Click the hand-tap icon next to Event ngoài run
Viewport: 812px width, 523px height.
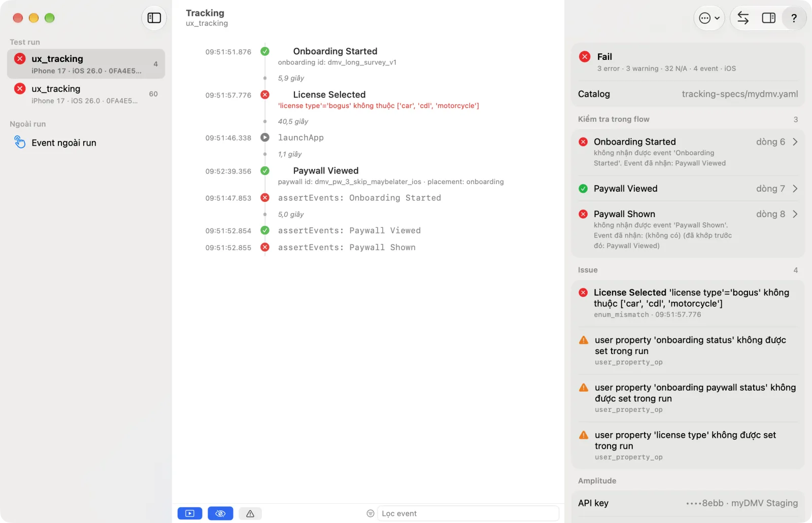coord(20,142)
